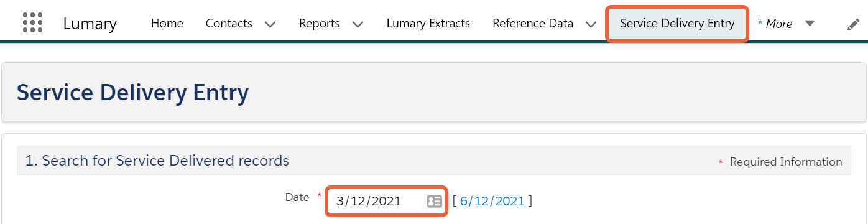Viewport: 868px width, 224px height.
Task: Click the Search for Service Delivered records header
Action: click(157, 161)
